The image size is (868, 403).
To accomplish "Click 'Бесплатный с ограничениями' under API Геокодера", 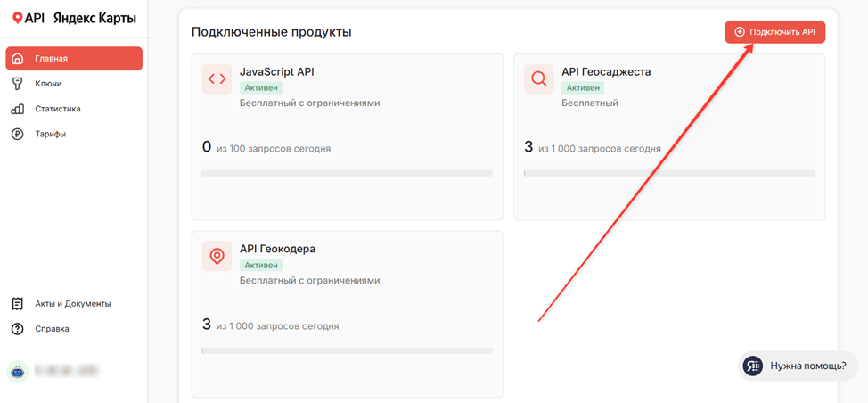I will [310, 280].
